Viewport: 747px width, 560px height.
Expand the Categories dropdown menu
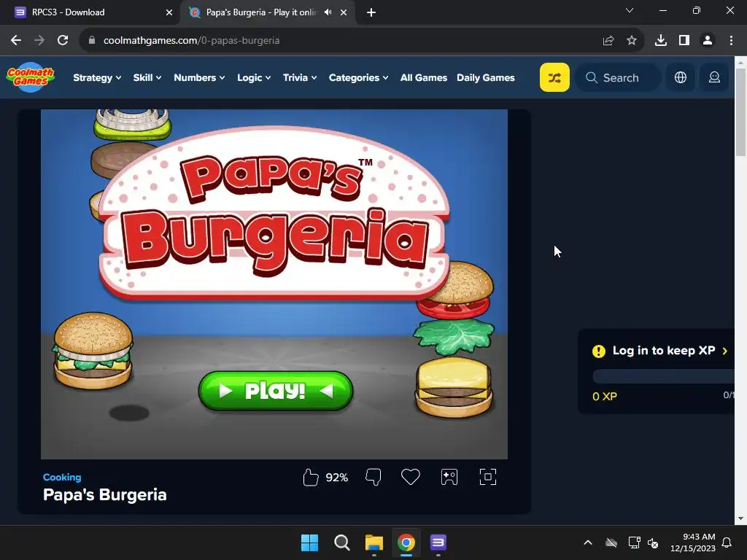click(x=358, y=77)
